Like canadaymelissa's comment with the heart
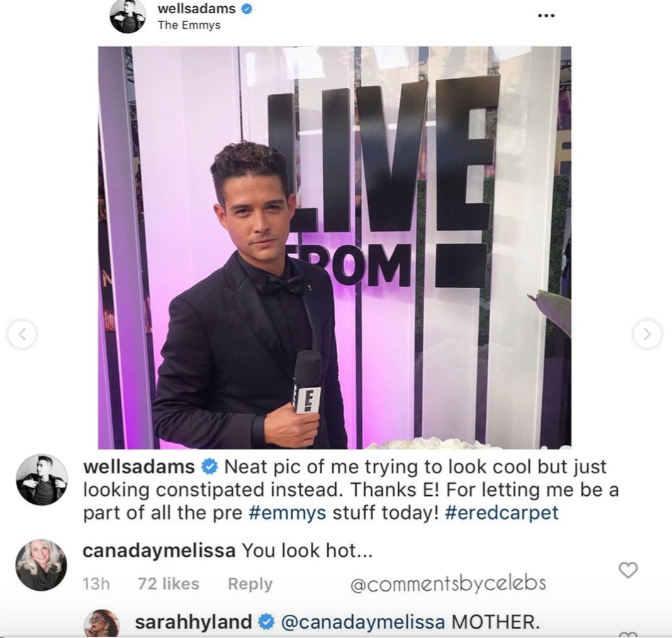Viewport: 672px width, 638px height. pos(629,570)
